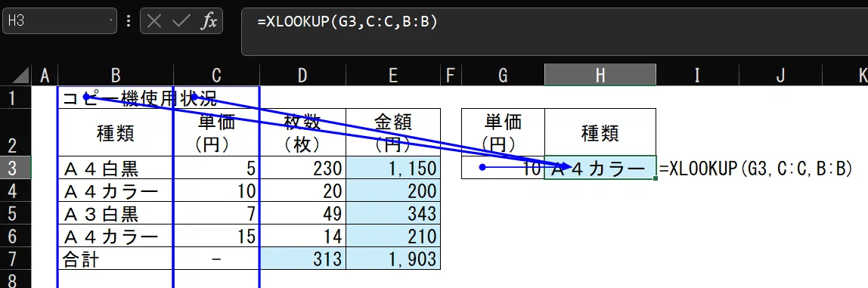Click result cell H3 showing Ａ４カラー
Viewport: 868px width, 288px height.
click(x=600, y=168)
